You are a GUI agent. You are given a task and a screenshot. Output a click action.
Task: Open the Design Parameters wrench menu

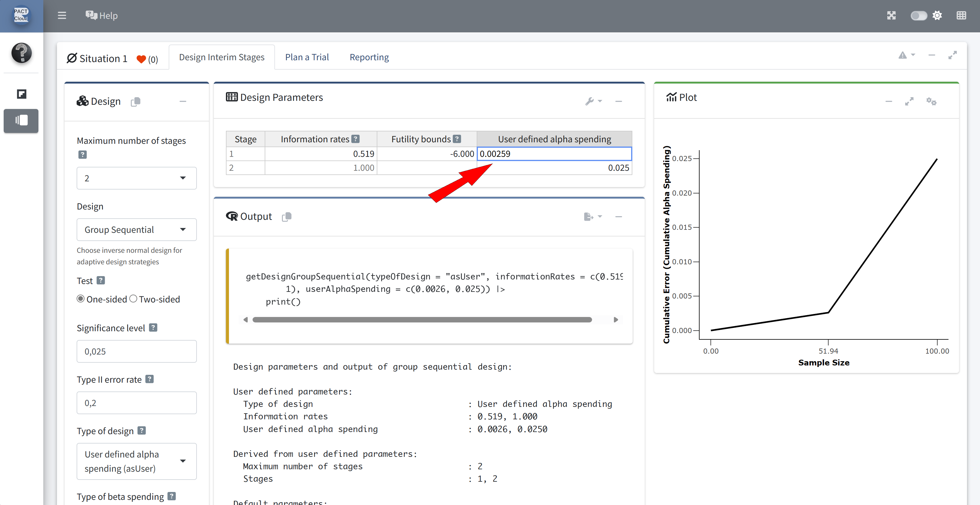(x=593, y=101)
